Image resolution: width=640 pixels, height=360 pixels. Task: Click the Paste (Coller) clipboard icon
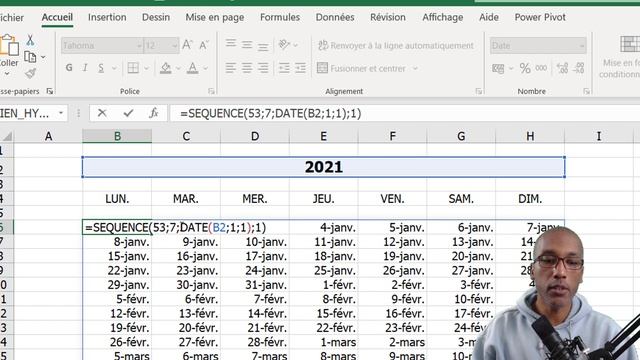click(x=9, y=45)
